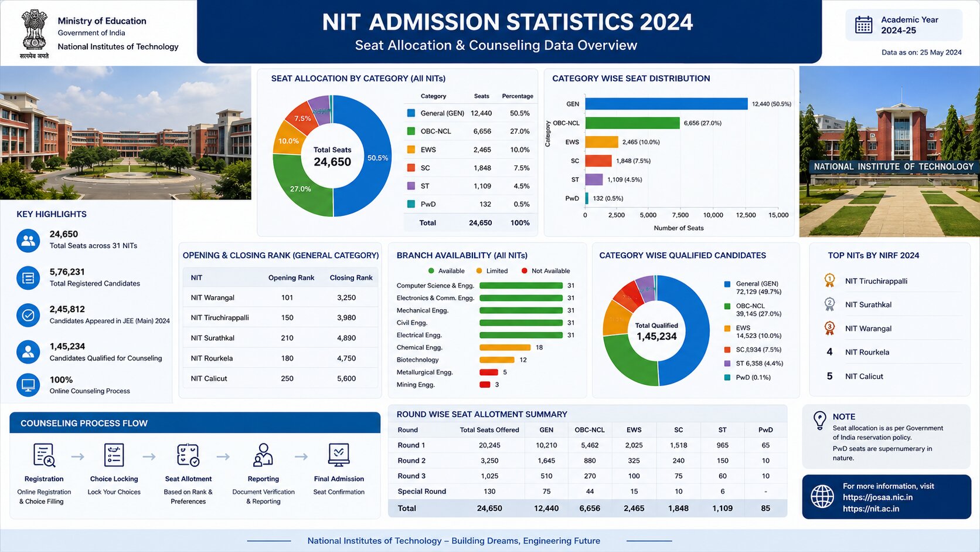Click the 50.5% blue donut segment of seat allocation chart
This screenshot has height=552, width=980.
[377, 158]
